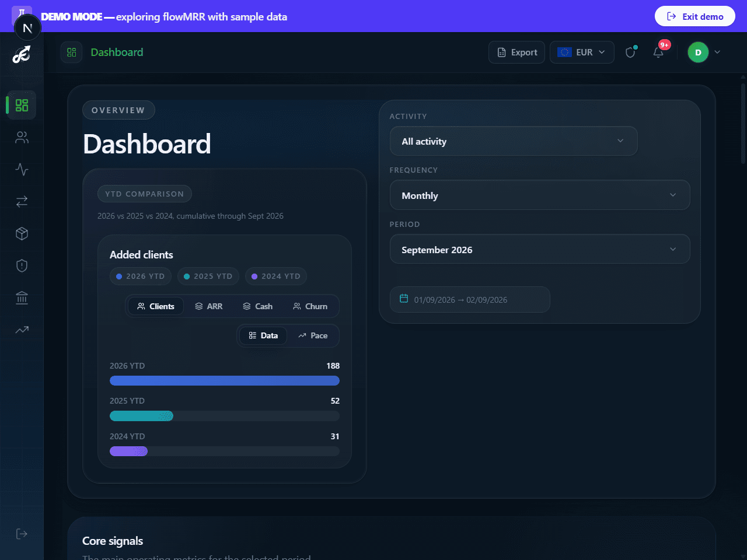Open the Dashboard grid icon in sidebar
This screenshot has width=747, height=560.
click(x=22, y=105)
